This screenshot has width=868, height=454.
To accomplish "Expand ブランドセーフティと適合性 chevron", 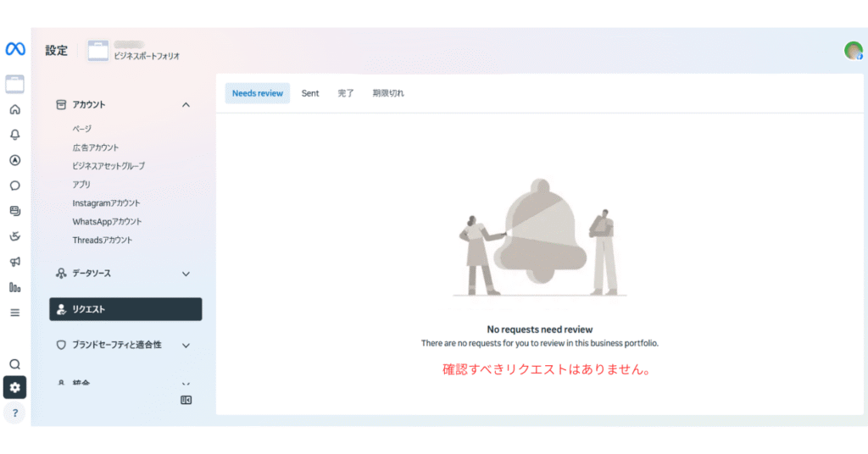I will click(186, 346).
